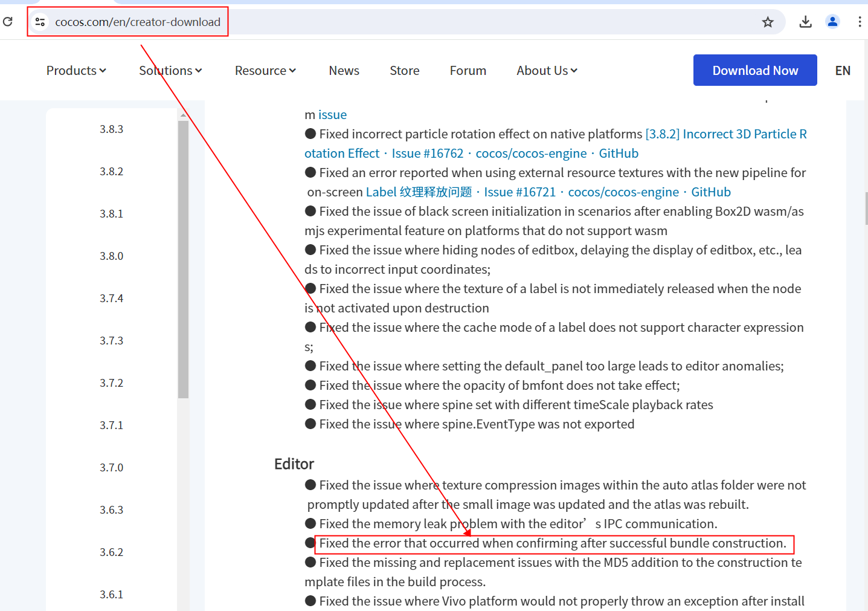Click the version list scroll-up arrow
This screenshot has width=868, height=611.
click(184, 114)
